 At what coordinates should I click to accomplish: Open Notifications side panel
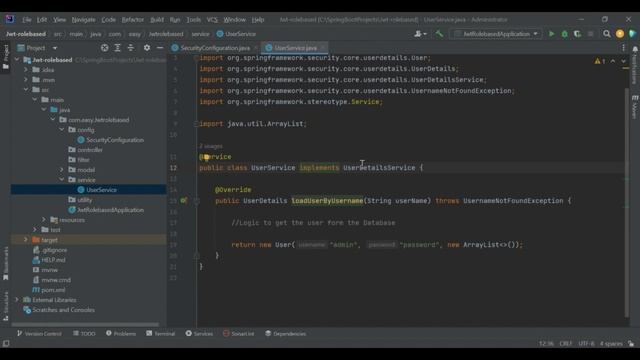635,65
